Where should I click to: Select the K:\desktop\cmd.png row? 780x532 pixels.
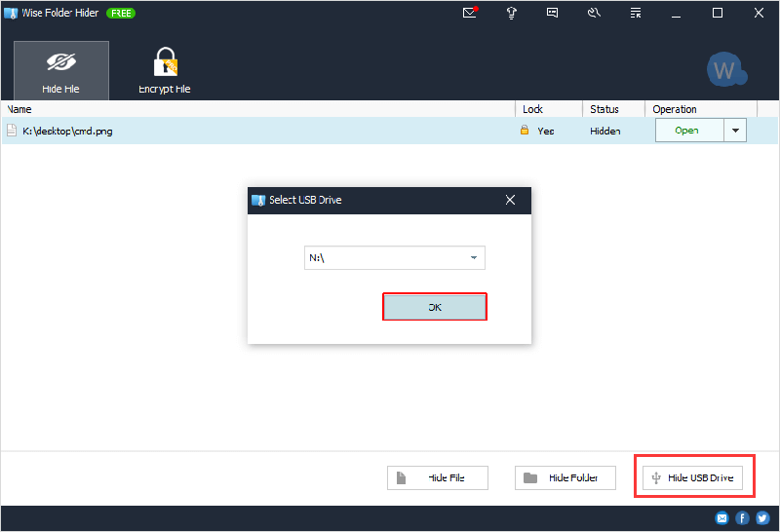(x=389, y=131)
